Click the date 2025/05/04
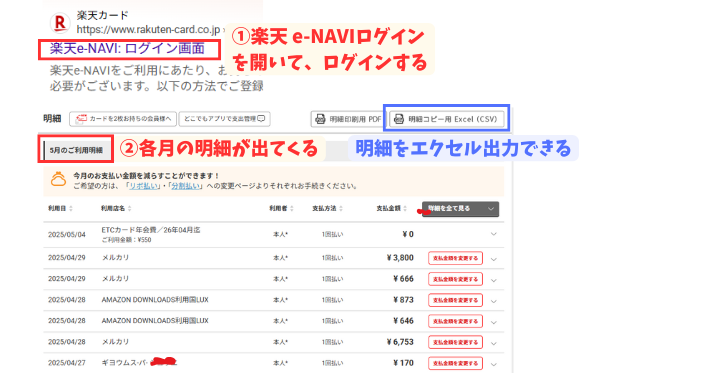The image size is (714, 373). tap(67, 235)
